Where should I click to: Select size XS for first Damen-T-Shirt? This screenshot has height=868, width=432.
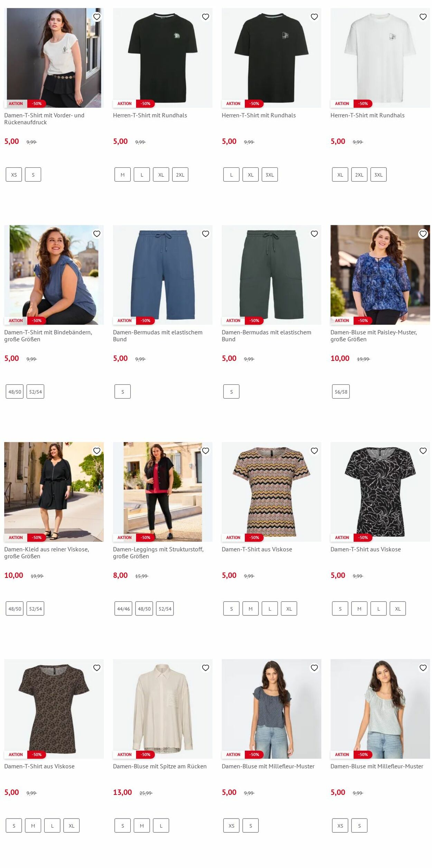click(x=14, y=175)
